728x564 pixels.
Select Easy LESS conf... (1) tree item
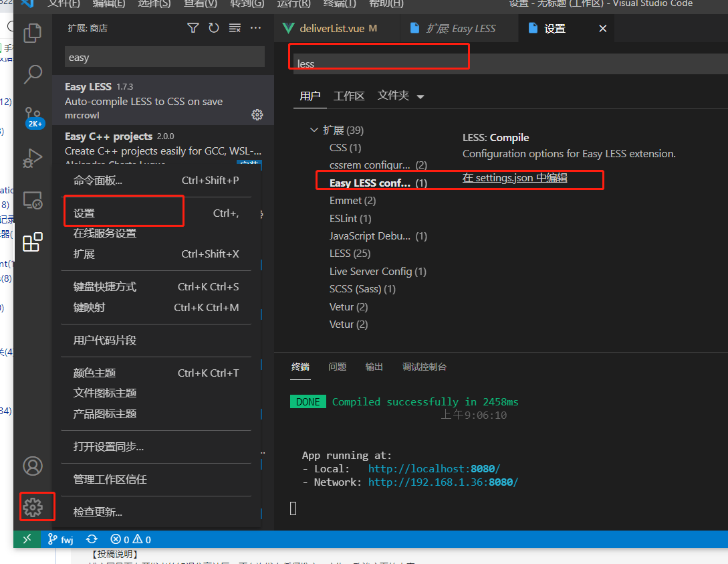378,183
